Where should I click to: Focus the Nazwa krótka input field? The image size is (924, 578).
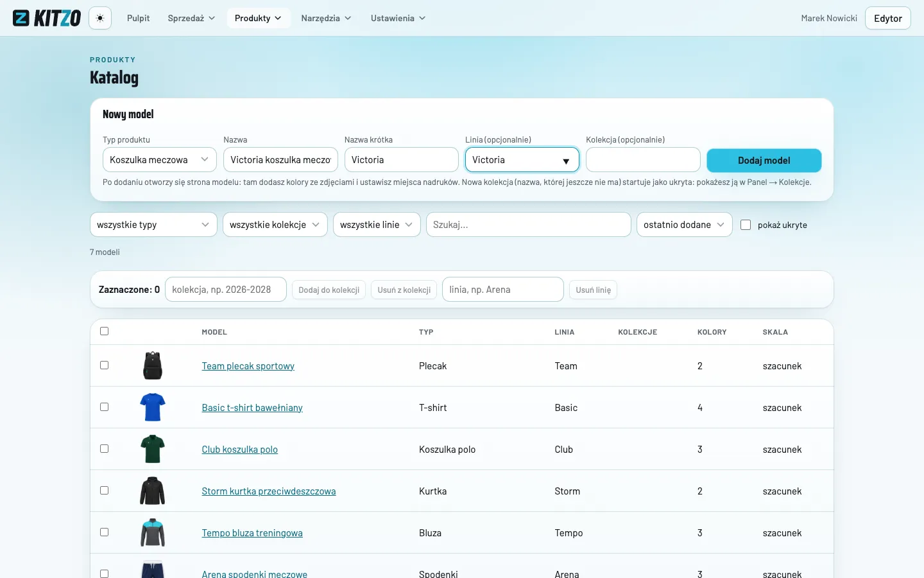coord(401,160)
